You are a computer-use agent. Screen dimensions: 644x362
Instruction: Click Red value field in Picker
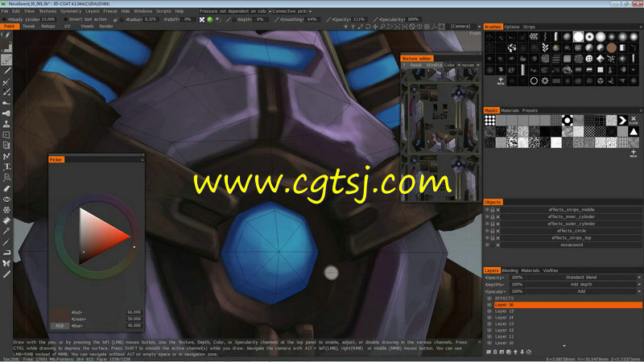point(133,312)
